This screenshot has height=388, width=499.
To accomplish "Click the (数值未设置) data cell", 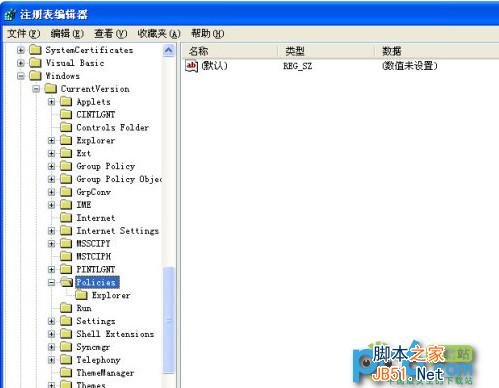I will [409, 66].
